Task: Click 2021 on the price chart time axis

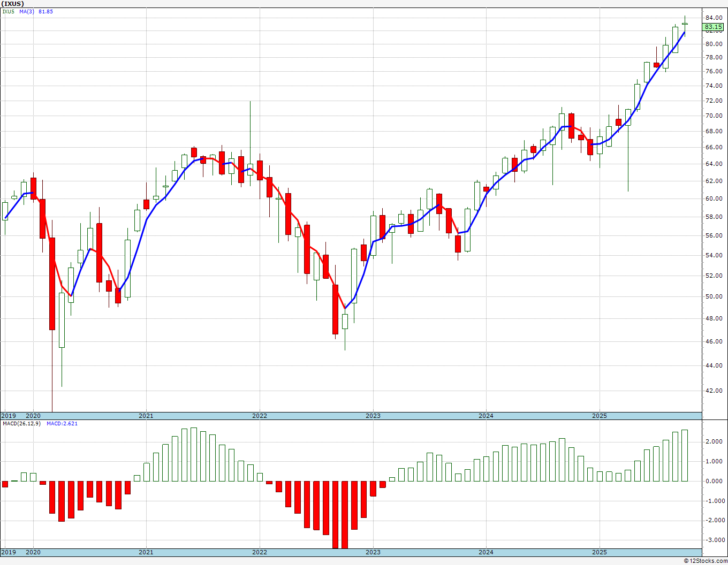Action: point(146,416)
